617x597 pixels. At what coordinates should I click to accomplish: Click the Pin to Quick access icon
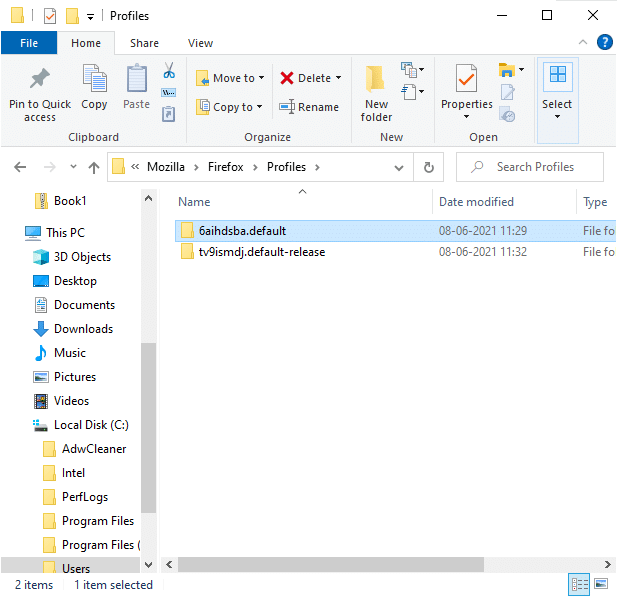[40, 80]
